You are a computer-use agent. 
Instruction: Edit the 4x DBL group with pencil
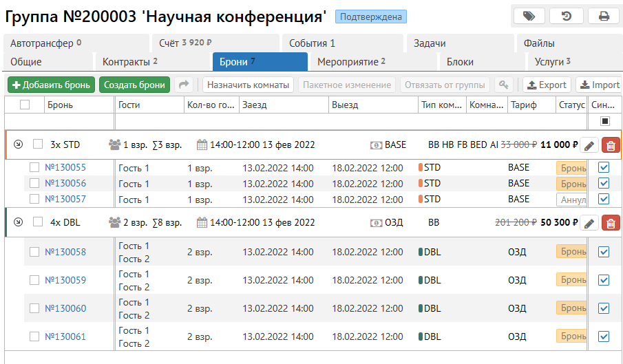tap(589, 223)
